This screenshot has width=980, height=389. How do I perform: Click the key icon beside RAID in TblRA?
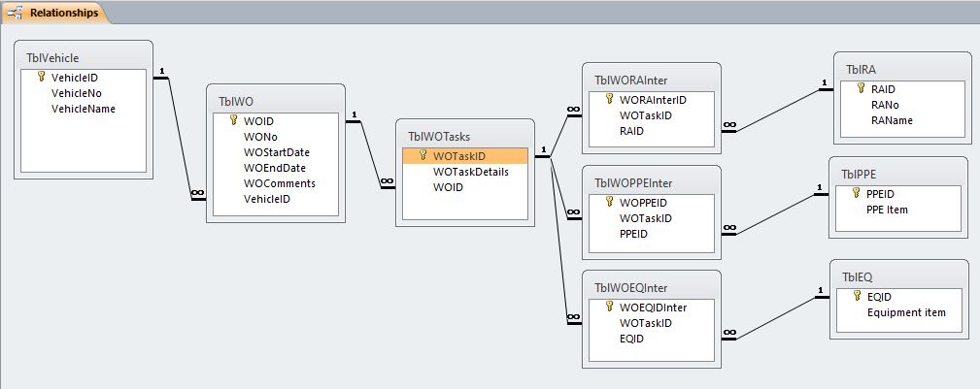point(861,89)
